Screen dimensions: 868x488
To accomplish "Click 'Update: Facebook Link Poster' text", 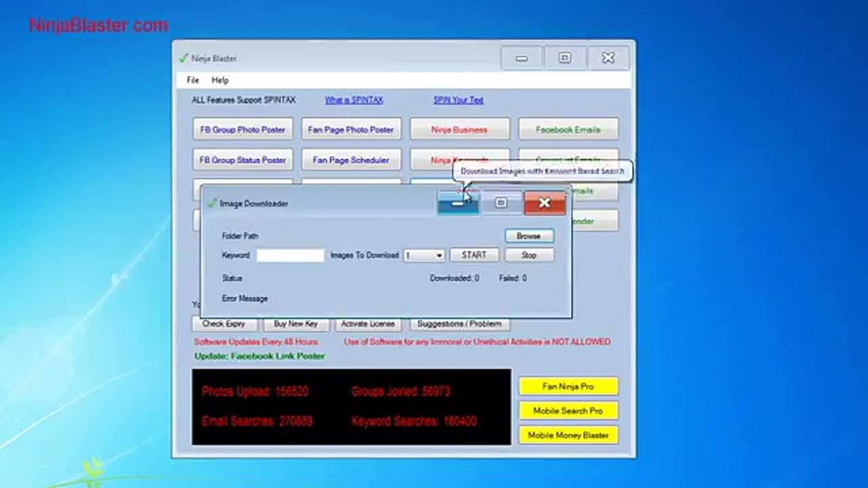I will 260,356.
